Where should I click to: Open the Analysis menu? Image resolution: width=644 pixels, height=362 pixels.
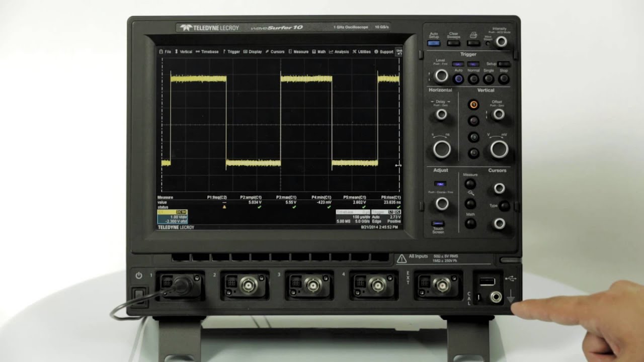coord(339,52)
